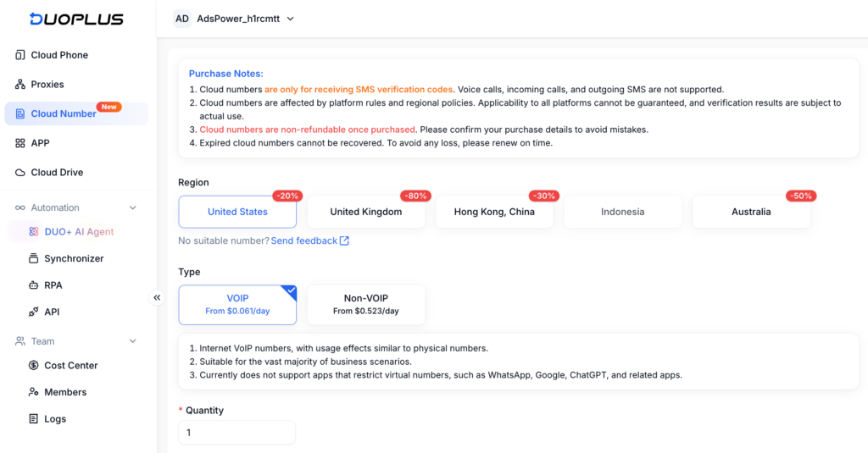
Task: Open the APP grid icon
Action: (x=20, y=143)
